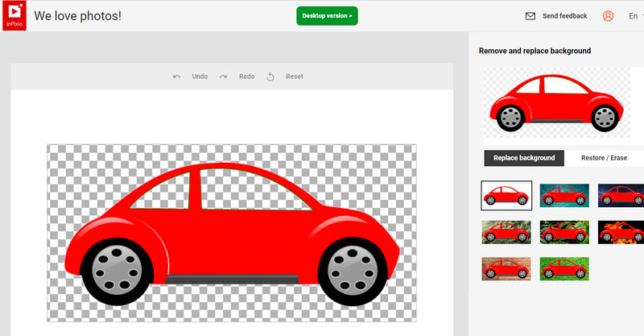Click the inPixio logo icon
Screen dimensions: 644x336
tap(14, 15)
